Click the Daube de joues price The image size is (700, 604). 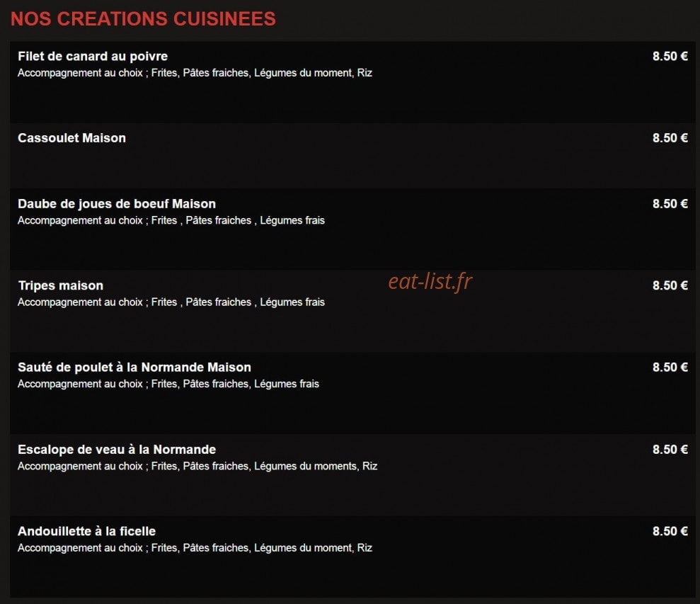[670, 204]
